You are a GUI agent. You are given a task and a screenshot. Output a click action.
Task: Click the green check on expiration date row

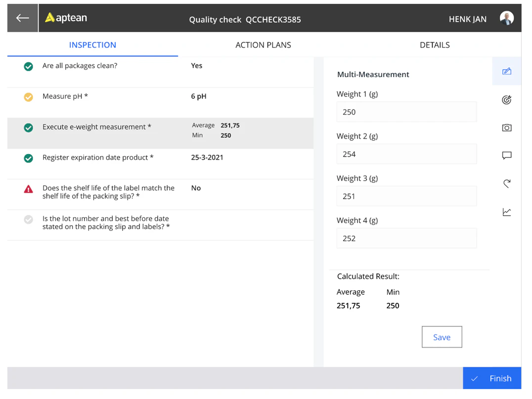click(28, 158)
